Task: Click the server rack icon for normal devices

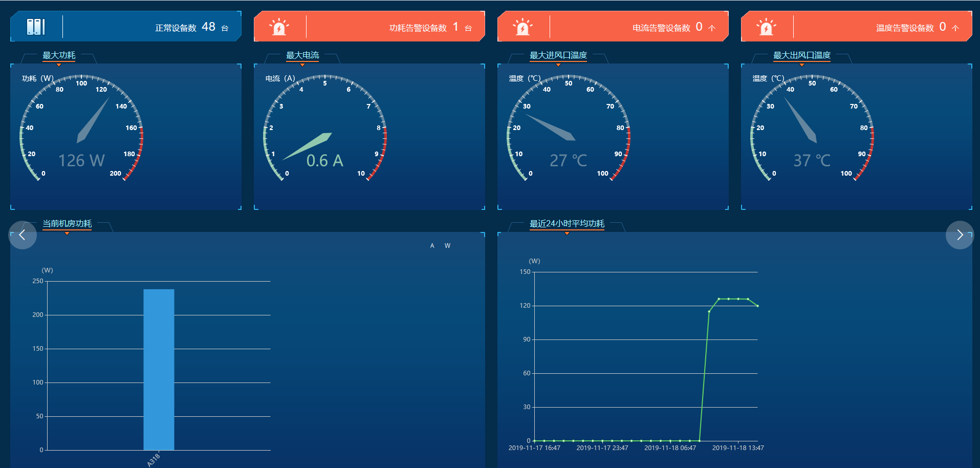Action: 36,27
